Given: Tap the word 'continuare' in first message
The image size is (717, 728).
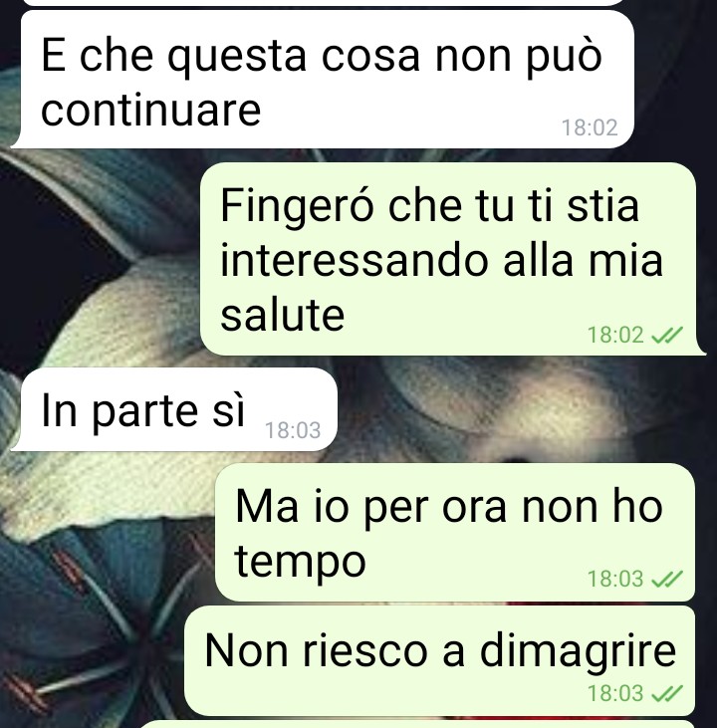Looking at the screenshot, I should point(151,110).
